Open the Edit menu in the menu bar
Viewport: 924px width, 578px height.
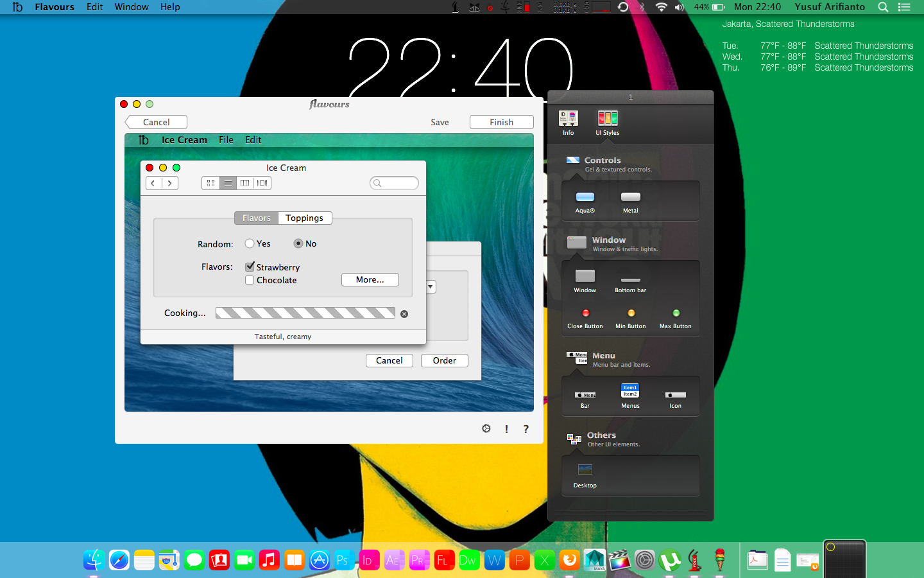(95, 7)
